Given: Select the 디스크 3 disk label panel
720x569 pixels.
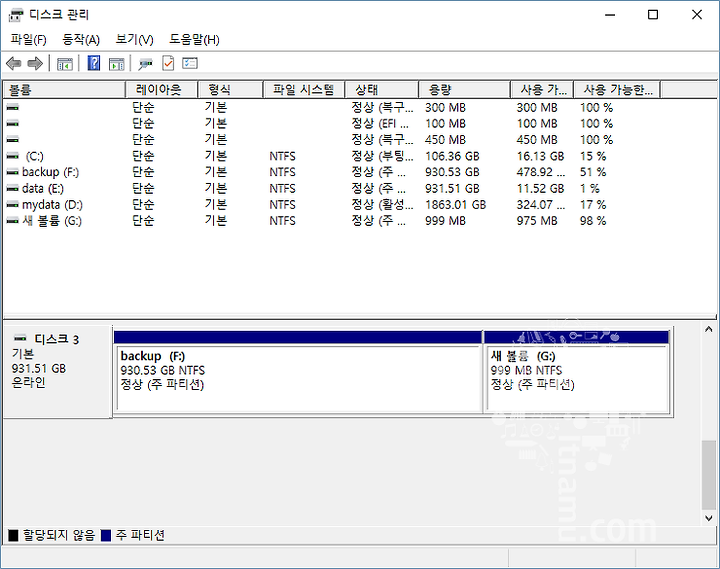Looking at the screenshot, I should 57,372.
